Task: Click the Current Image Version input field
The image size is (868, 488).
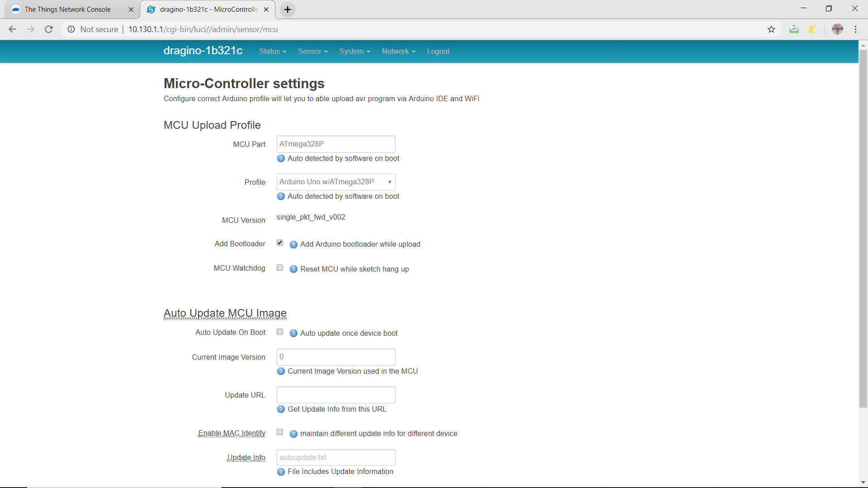Action: point(336,357)
